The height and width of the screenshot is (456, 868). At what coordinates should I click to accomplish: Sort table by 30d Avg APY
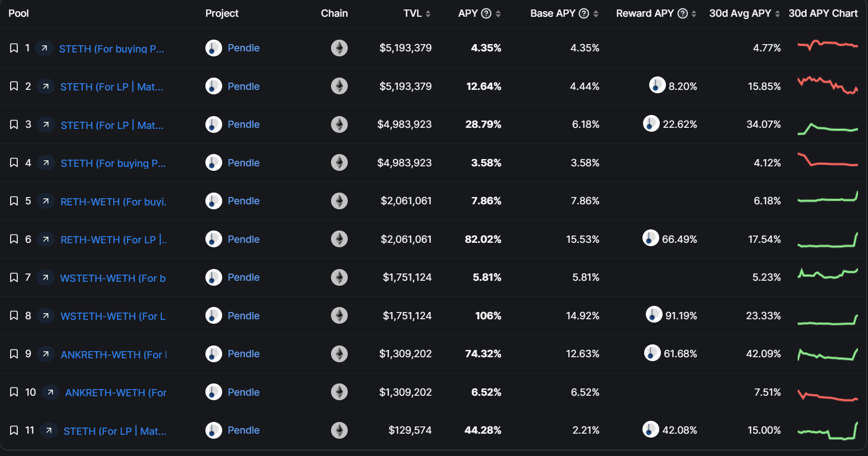click(x=778, y=14)
